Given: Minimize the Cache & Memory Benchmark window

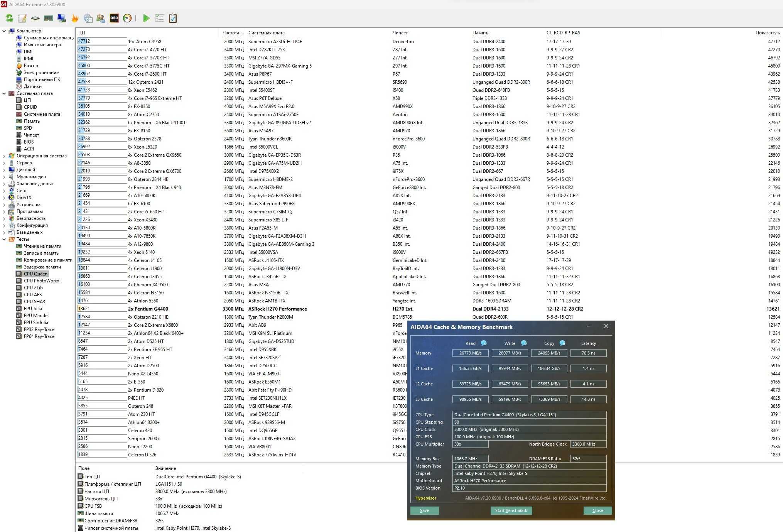Looking at the screenshot, I should point(589,326).
